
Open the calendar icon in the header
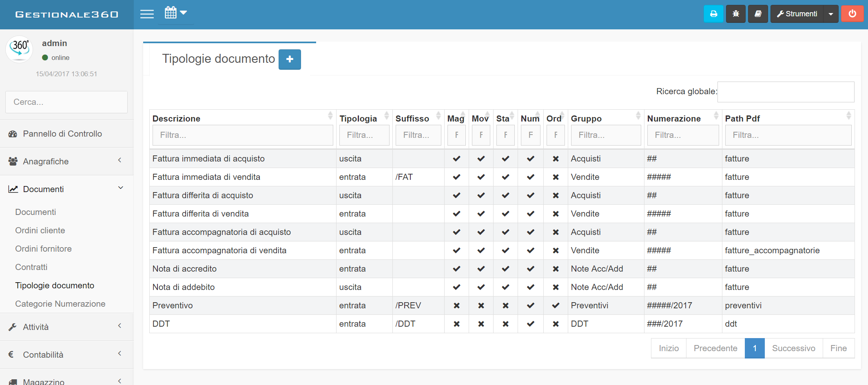pyautogui.click(x=172, y=12)
